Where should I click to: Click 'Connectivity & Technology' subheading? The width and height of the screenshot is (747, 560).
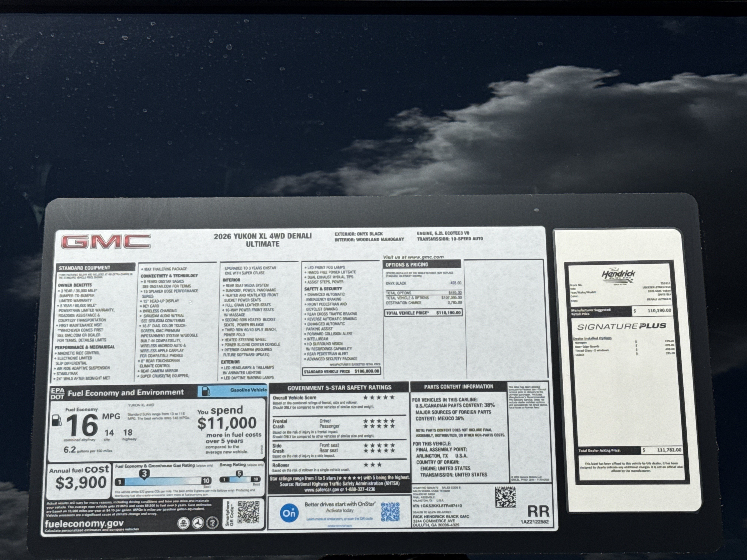coord(169,275)
